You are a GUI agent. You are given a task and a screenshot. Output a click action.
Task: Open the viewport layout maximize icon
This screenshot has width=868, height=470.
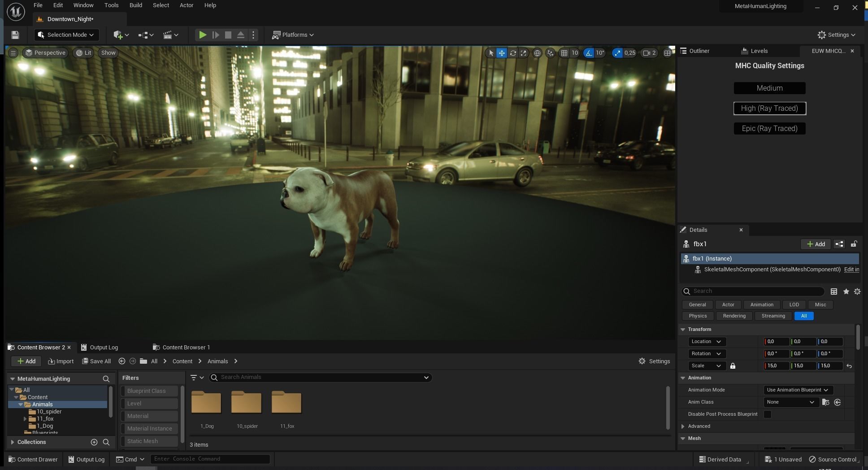(667, 53)
